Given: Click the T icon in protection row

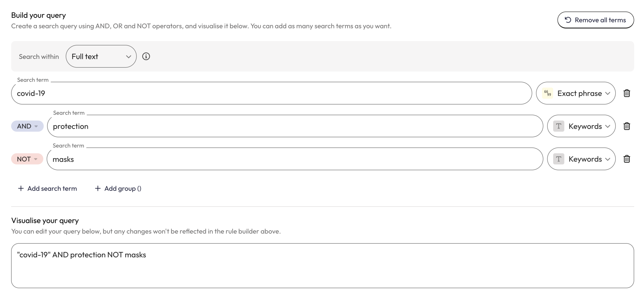Looking at the screenshot, I should coord(558,126).
